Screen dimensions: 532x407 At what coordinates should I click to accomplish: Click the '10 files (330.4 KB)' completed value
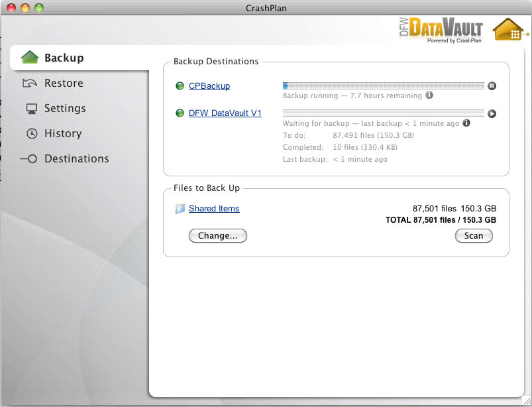365,147
